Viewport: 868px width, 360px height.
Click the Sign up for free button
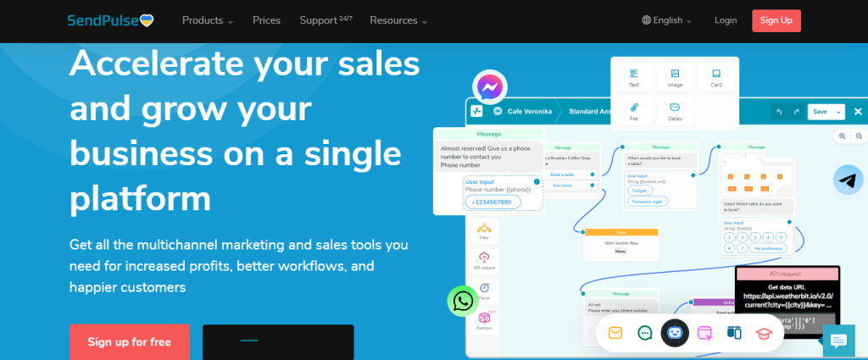pos(130,341)
